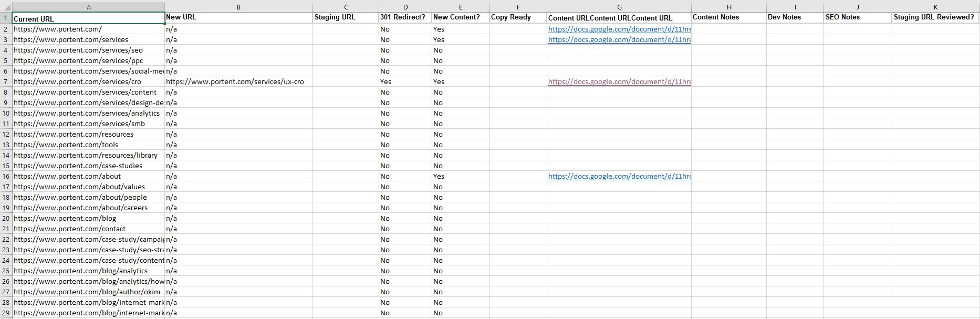980x319 pixels.
Task: Click the 'Content URLContent URLContent URL' header
Action: [619, 18]
